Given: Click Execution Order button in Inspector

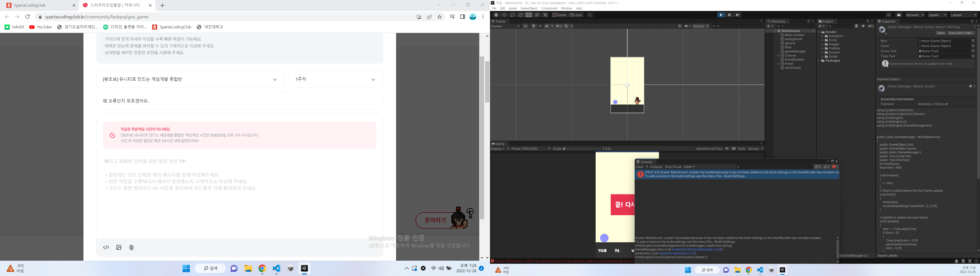Looking at the screenshot, I should click(961, 33).
